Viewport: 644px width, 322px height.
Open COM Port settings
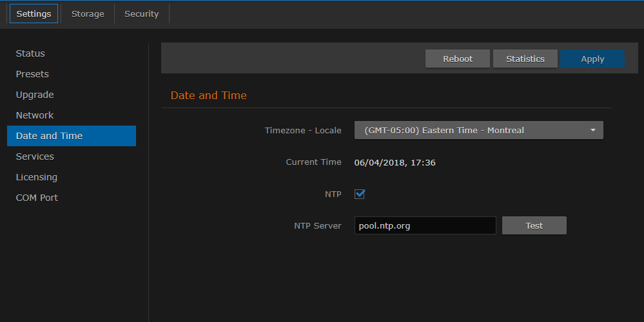[37, 198]
